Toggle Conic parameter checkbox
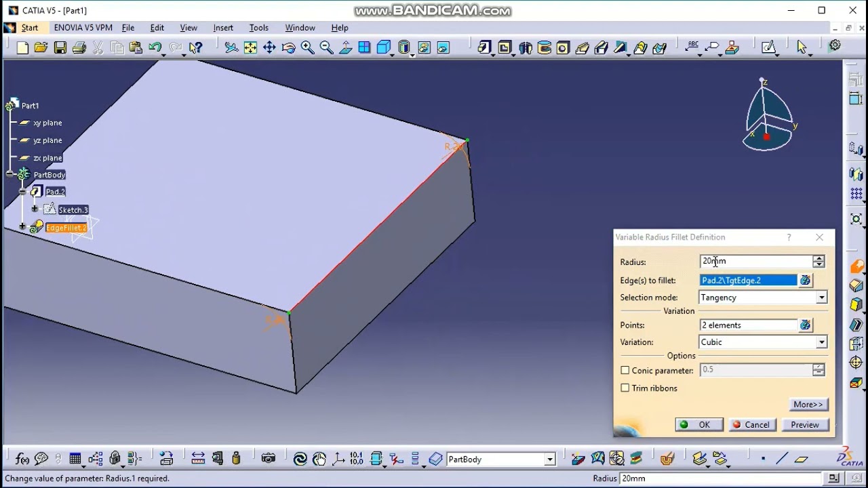868x488 pixels. [x=625, y=371]
